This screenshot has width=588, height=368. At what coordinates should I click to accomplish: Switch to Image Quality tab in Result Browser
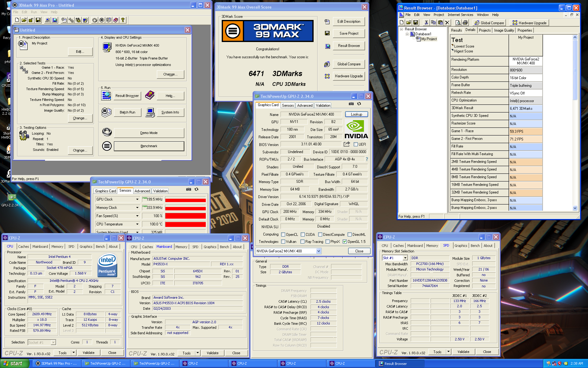(x=504, y=30)
